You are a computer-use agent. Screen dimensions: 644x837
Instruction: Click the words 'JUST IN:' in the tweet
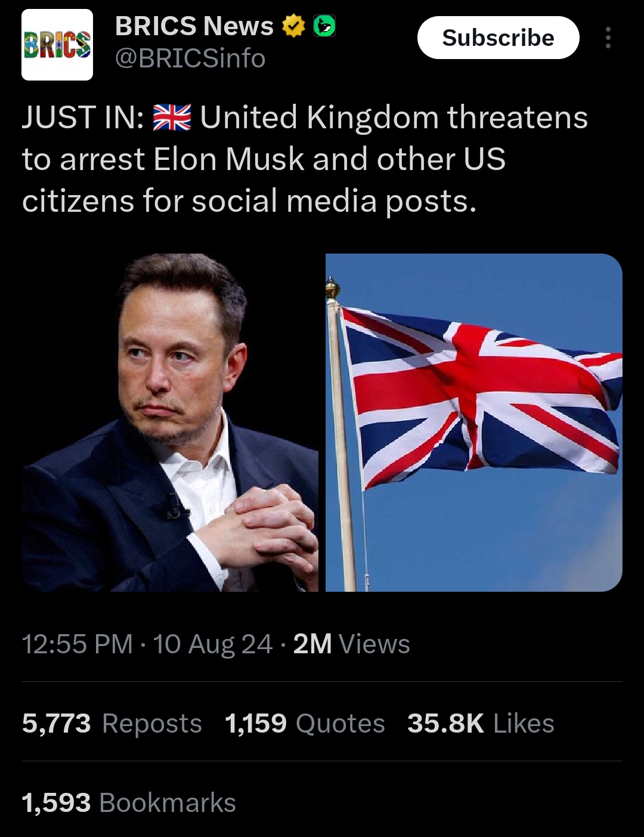click(83, 118)
